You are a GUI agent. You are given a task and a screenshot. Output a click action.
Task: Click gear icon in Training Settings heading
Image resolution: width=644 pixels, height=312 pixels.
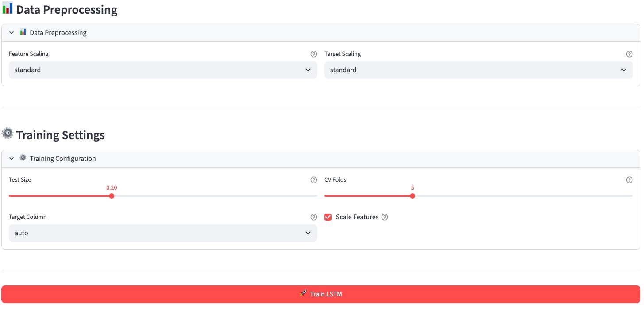pos(8,133)
